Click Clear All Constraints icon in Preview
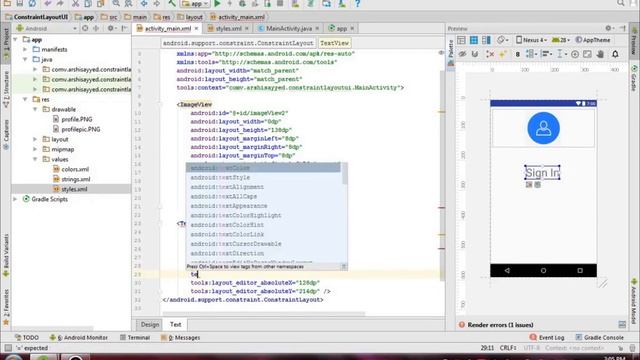 point(490,54)
